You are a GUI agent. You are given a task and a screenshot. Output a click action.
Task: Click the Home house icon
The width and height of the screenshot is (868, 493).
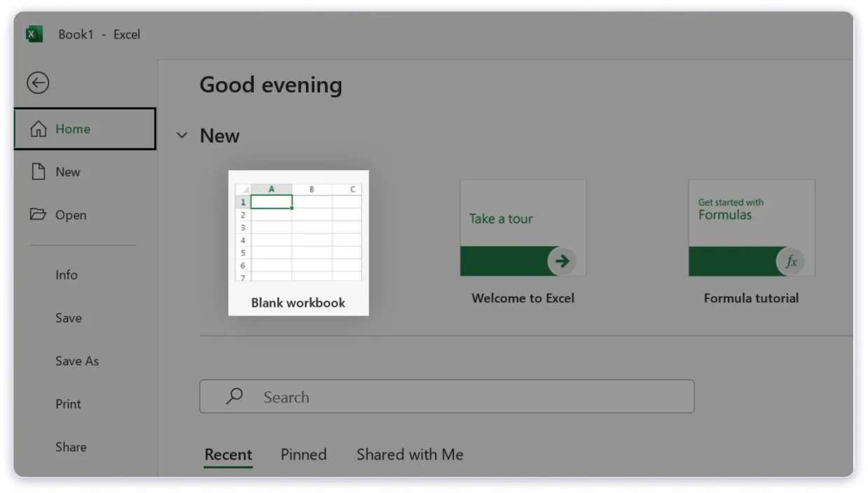point(39,129)
